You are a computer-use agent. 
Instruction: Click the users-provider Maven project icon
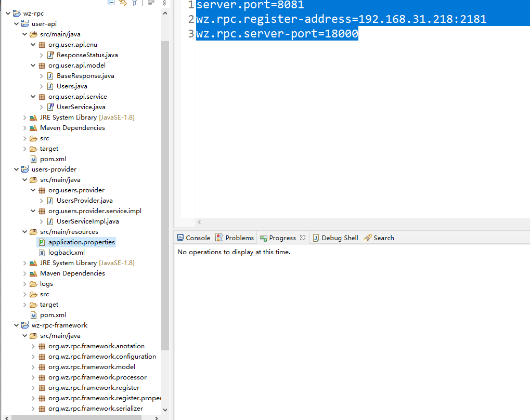pos(24,169)
